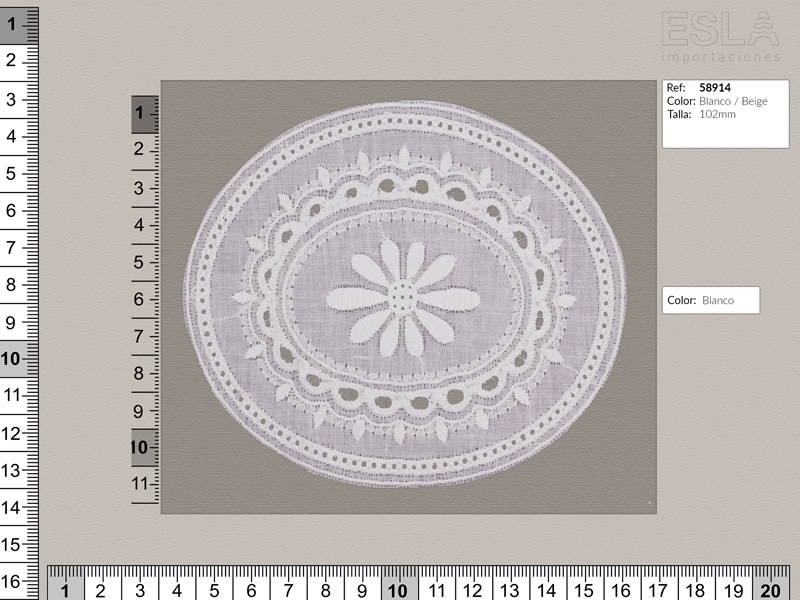
Task: Click the number 20 on the bottom ruler
Action: 770,590
